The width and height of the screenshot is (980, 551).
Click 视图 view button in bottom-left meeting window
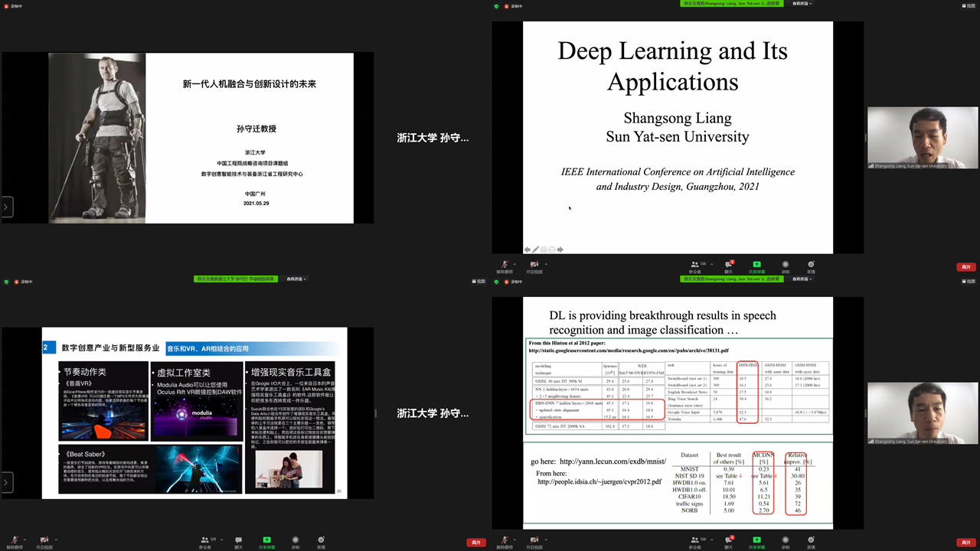click(479, 281)
